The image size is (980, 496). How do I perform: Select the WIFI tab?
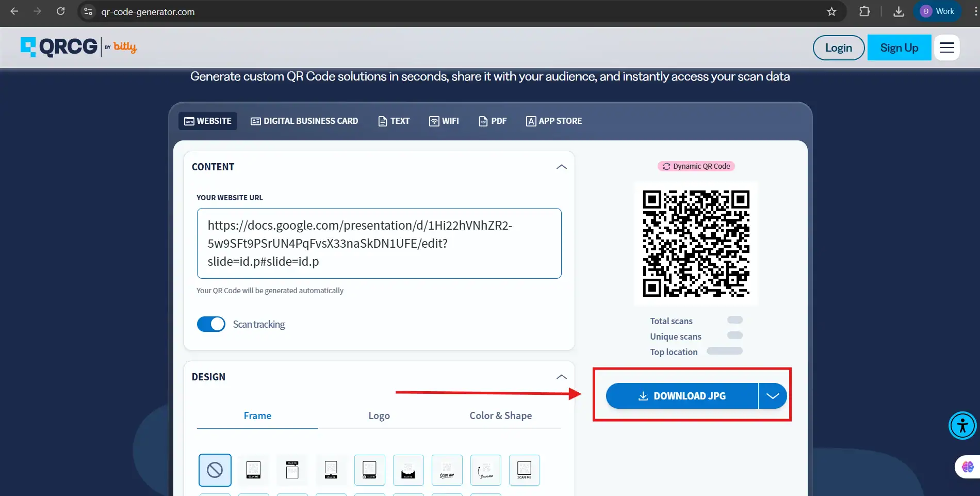444,121
